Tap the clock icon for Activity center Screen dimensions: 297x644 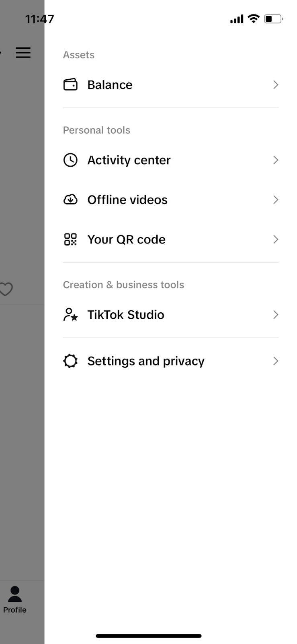pos(70,160)
